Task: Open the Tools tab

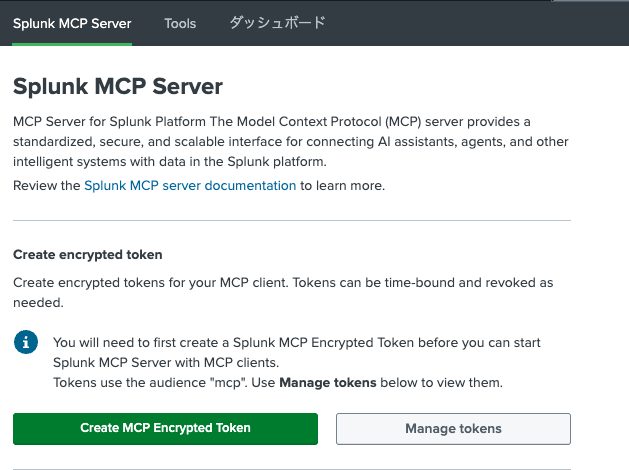Action: [180, 23]
